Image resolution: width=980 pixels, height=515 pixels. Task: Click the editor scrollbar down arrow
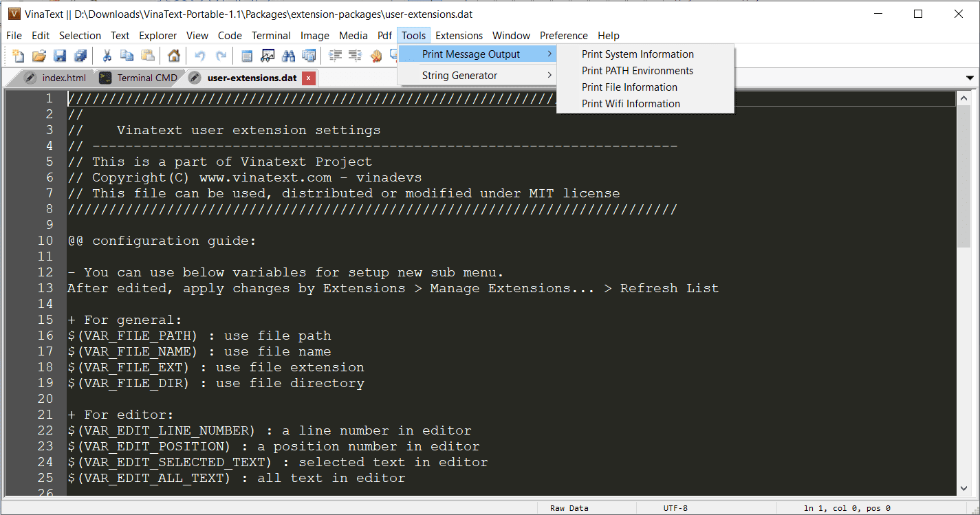[x=963, y=488]
